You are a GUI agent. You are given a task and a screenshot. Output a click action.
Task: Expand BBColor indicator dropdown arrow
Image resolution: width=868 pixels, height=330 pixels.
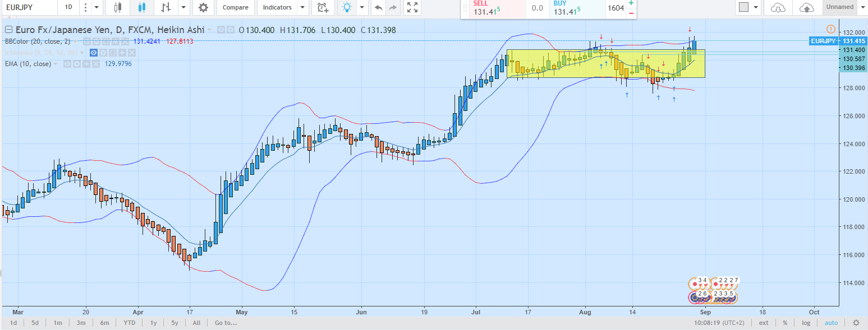[x=75, y=41]
